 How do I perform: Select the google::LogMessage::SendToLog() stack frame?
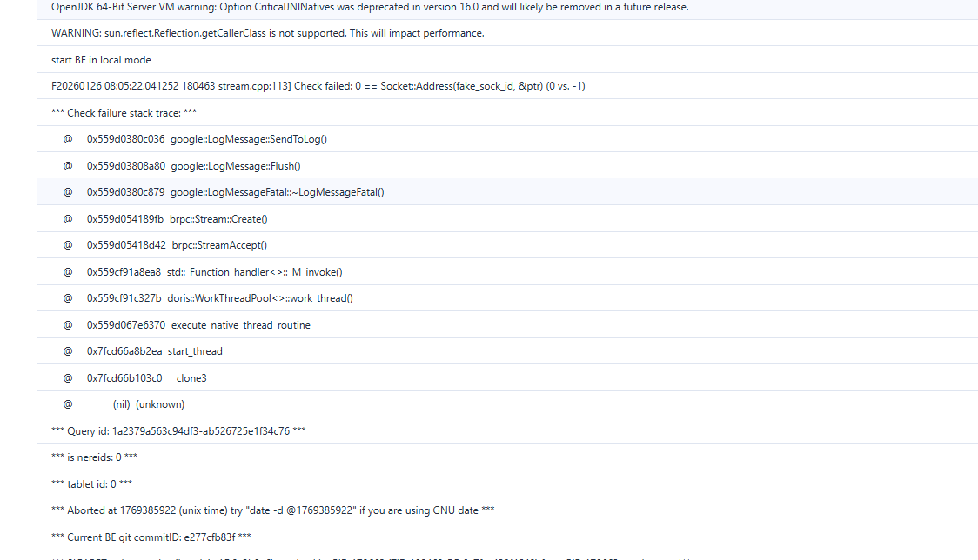206,139
